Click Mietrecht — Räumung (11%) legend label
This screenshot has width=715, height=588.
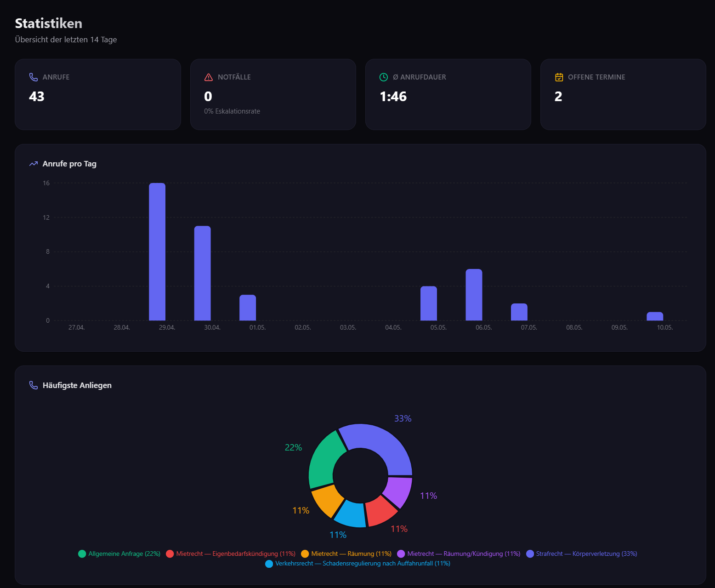click(x=352, y=554)
